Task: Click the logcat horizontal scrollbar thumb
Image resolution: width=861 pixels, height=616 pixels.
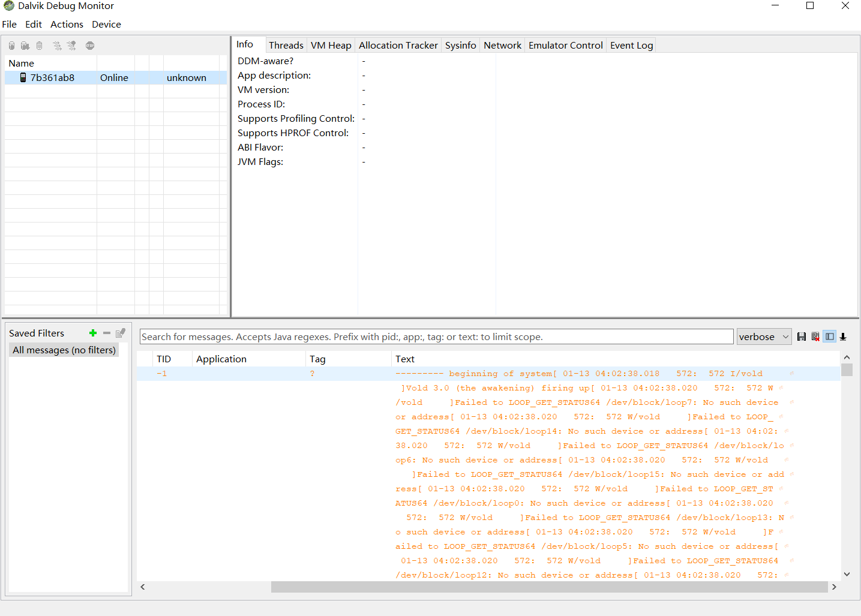Action: click(549, 587)
